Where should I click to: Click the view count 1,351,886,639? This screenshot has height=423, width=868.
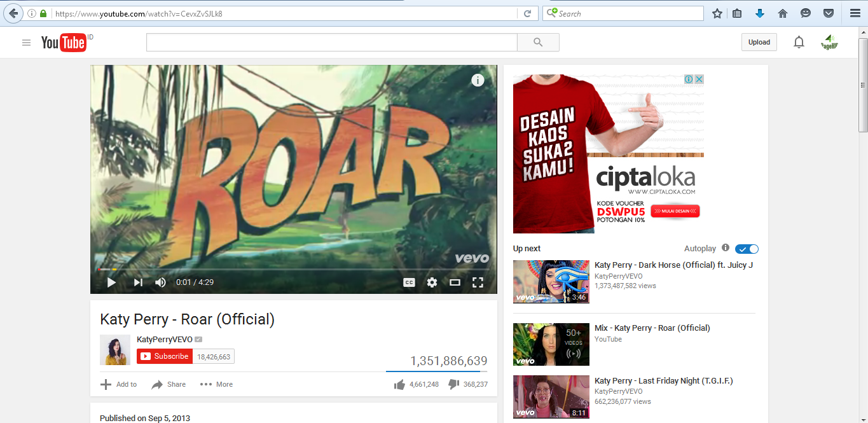click(x=449, y=361)
